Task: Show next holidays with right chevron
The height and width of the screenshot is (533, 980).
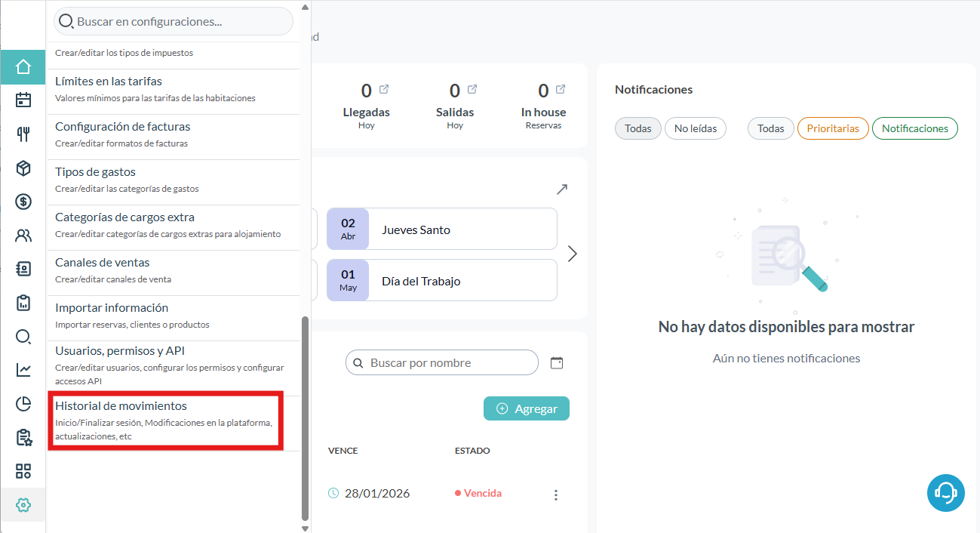Action: click(x=572, y=254)
